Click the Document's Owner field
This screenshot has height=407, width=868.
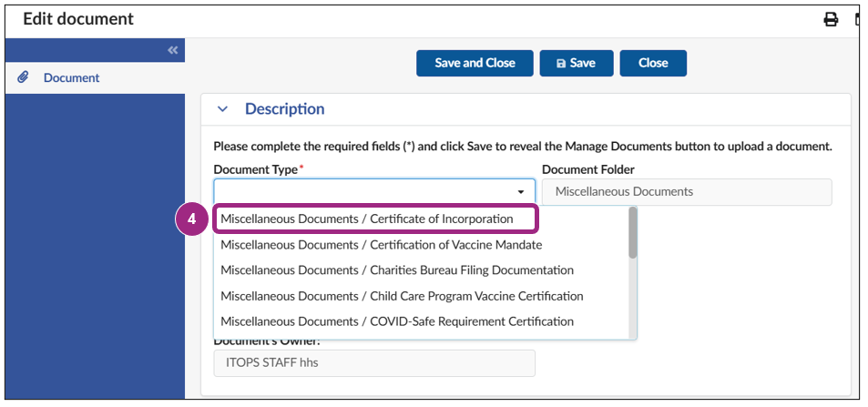click(374, 362)
